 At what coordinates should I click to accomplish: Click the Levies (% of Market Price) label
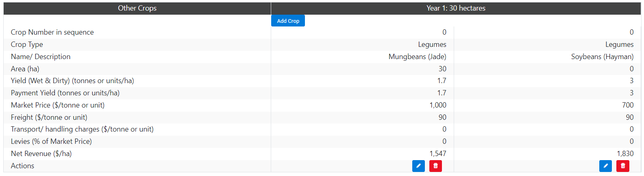(x=51, y=141)
